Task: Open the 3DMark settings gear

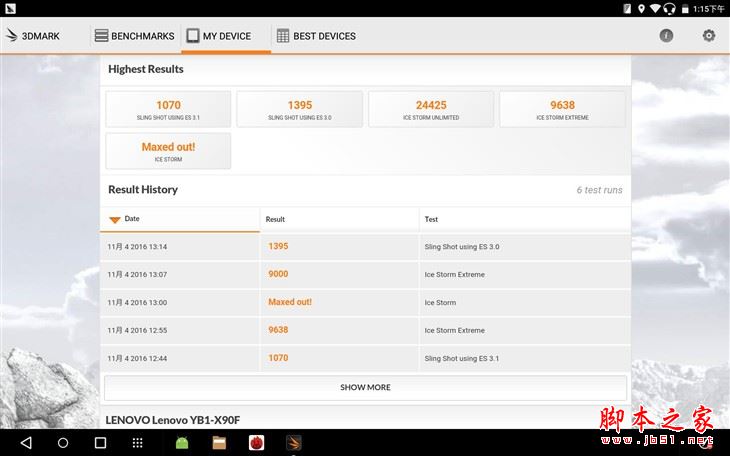Action: click(x=709, y=35)
